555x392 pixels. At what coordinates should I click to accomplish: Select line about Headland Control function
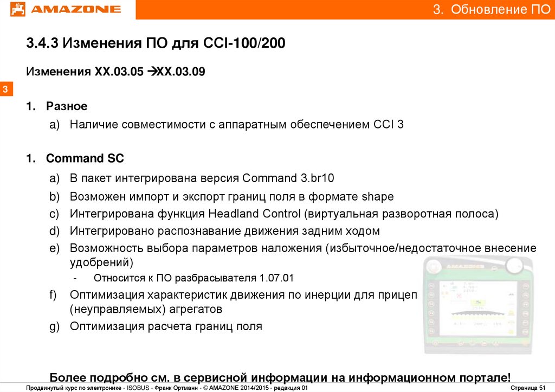tap(284, 214)
